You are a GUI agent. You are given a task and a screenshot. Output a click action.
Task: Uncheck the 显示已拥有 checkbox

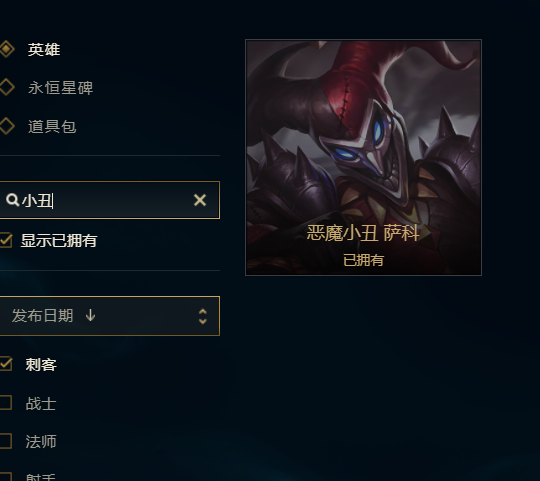coord(6,240)
